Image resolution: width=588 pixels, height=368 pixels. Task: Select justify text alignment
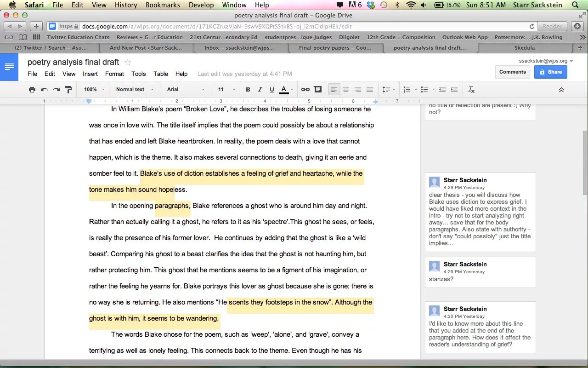(370, 90)
